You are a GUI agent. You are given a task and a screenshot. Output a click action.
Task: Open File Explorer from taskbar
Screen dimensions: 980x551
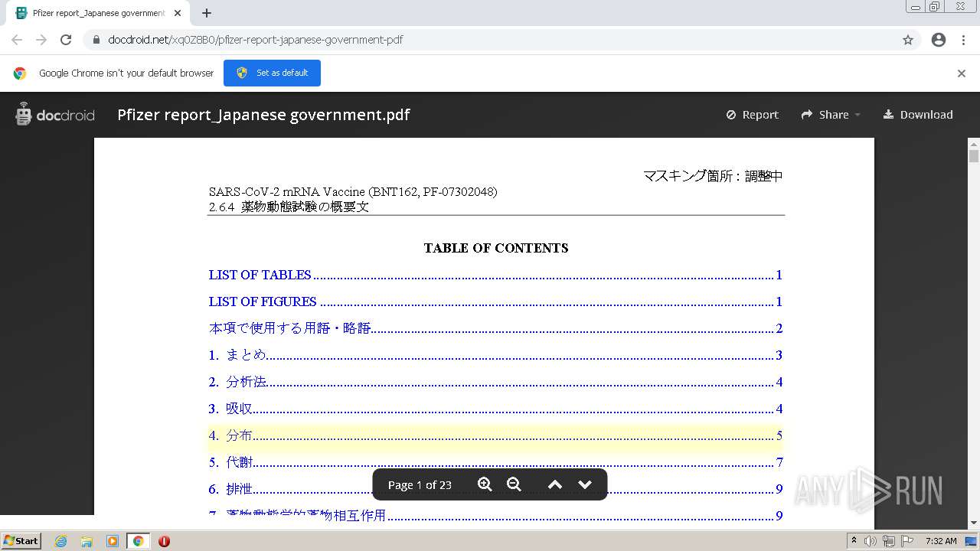click(x=87, y=541)
